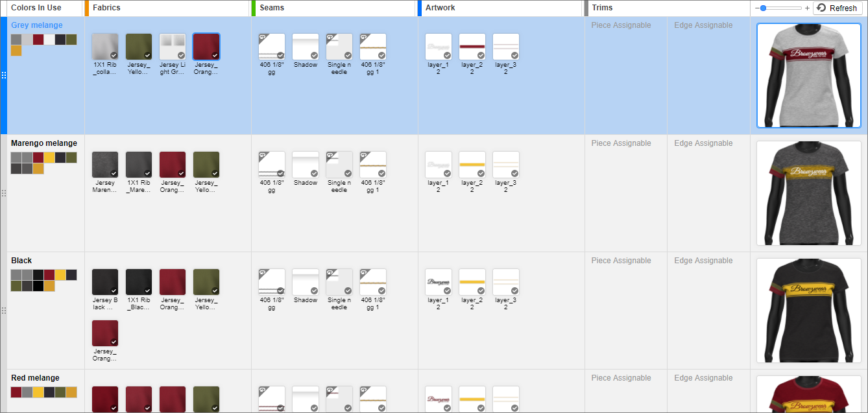Select the Black colorway name
Screen dimensions: 868x413
(21, 261)
